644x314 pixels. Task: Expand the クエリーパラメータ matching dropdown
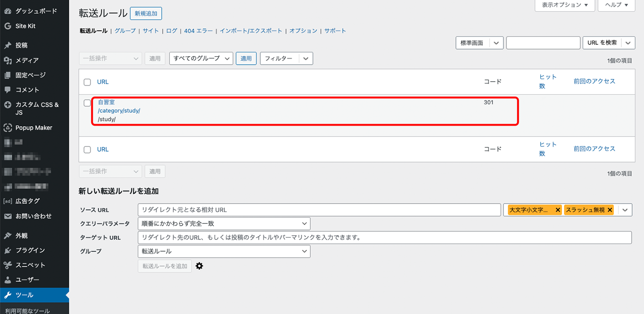tap(224, 223)
